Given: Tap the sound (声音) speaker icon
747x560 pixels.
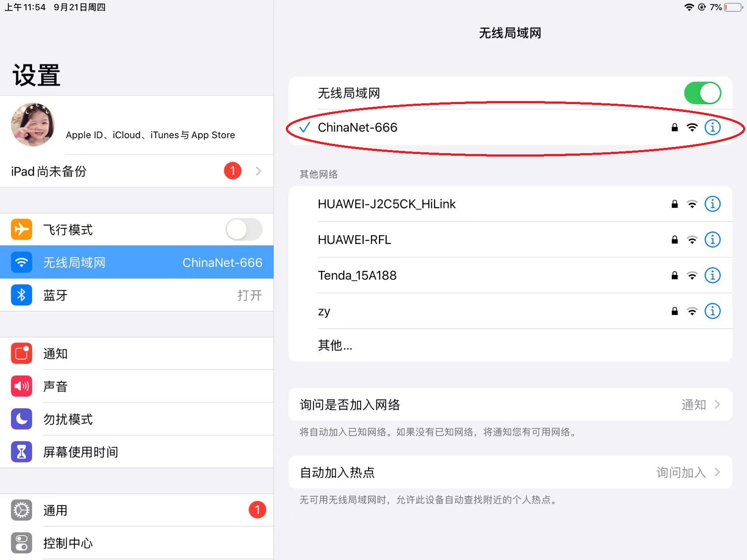Looking at the screenshot, I should [21, 386].
